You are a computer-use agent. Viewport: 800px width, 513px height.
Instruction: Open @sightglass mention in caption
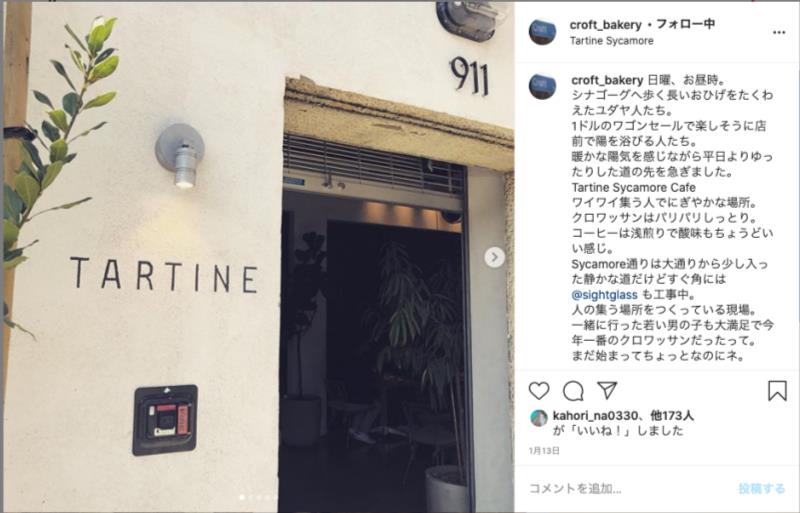tap(604, 295)
